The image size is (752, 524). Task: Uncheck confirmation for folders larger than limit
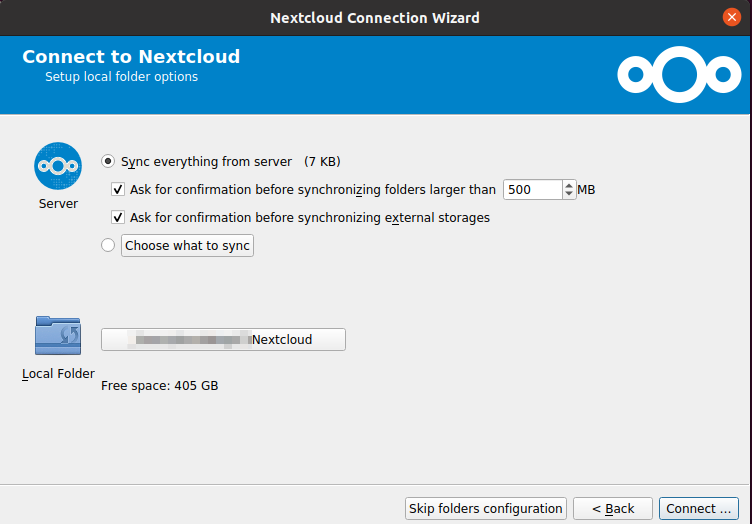[119, 189]
